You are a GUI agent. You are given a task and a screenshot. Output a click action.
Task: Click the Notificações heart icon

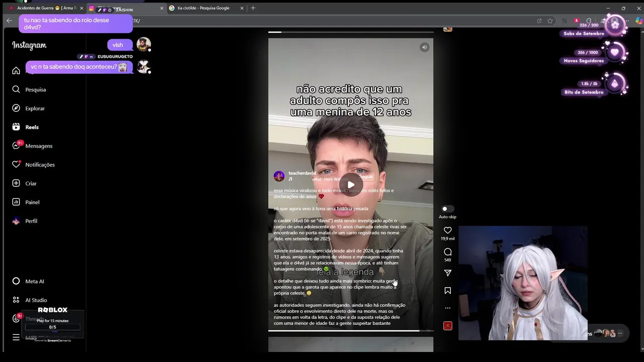coord(16,164)
